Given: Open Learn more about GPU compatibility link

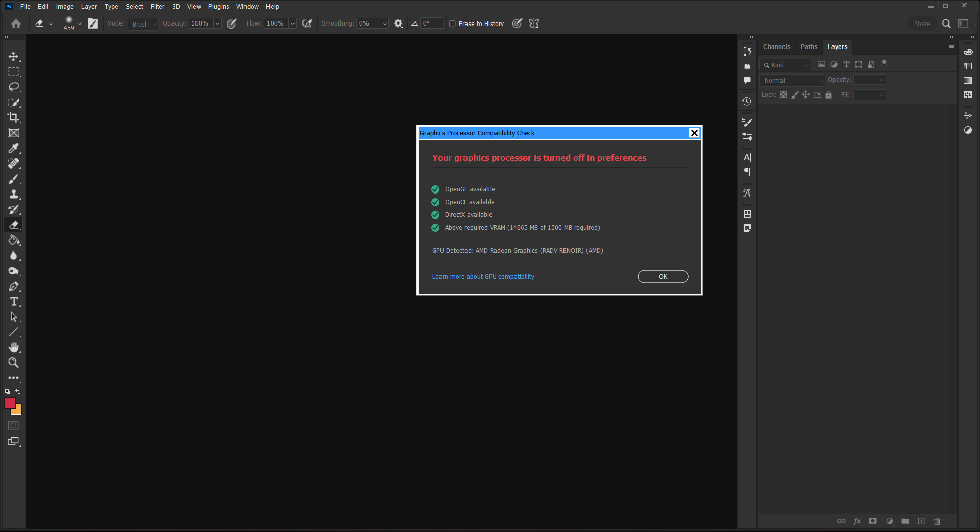Looking at the screenshot, I should (x=483, y=276).
